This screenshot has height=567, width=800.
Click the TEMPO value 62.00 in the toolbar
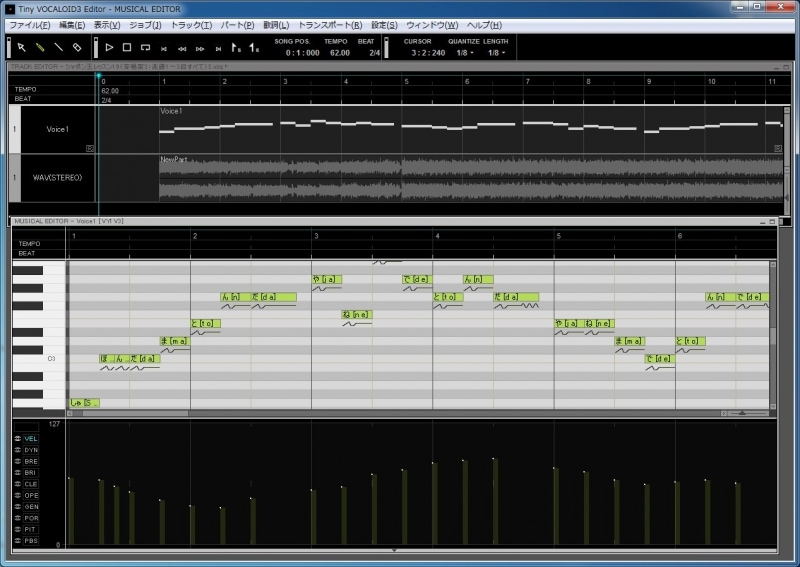(x=340, y=53)
